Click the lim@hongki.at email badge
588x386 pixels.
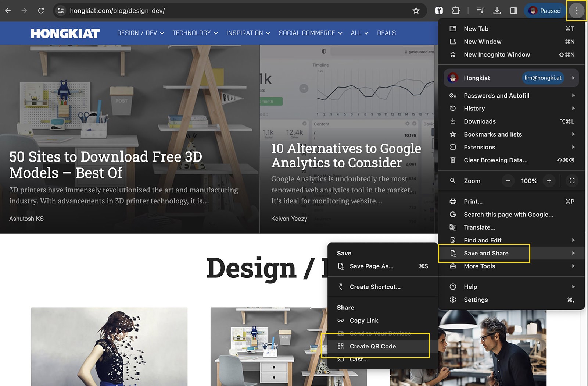(x=543, y=78)
